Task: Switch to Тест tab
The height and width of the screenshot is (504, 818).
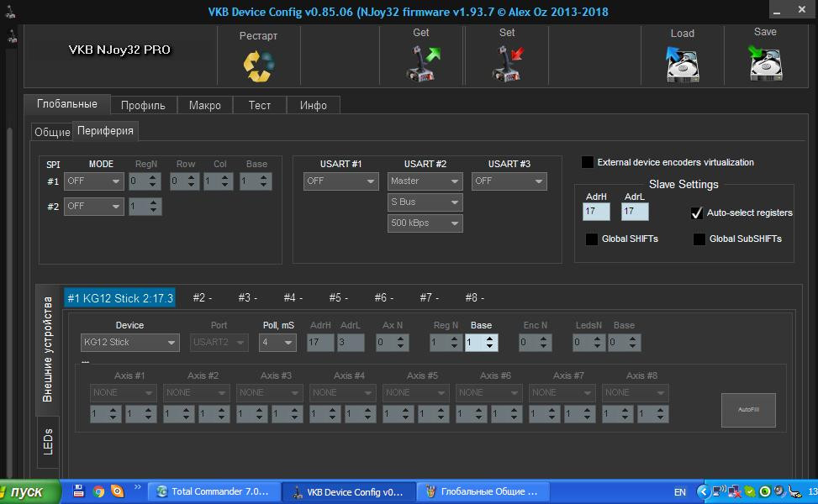Action: tap(259, 105)
